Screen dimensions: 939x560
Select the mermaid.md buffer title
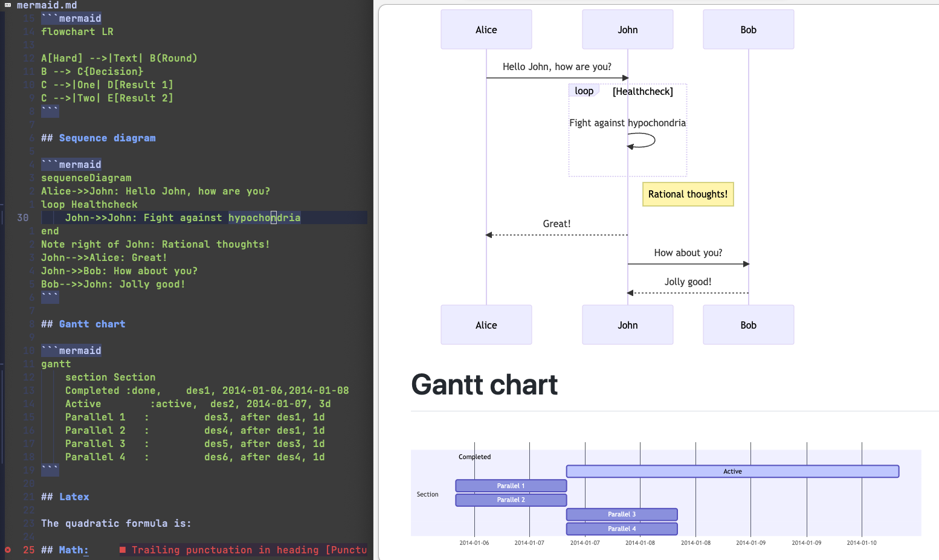pos(47,5)
